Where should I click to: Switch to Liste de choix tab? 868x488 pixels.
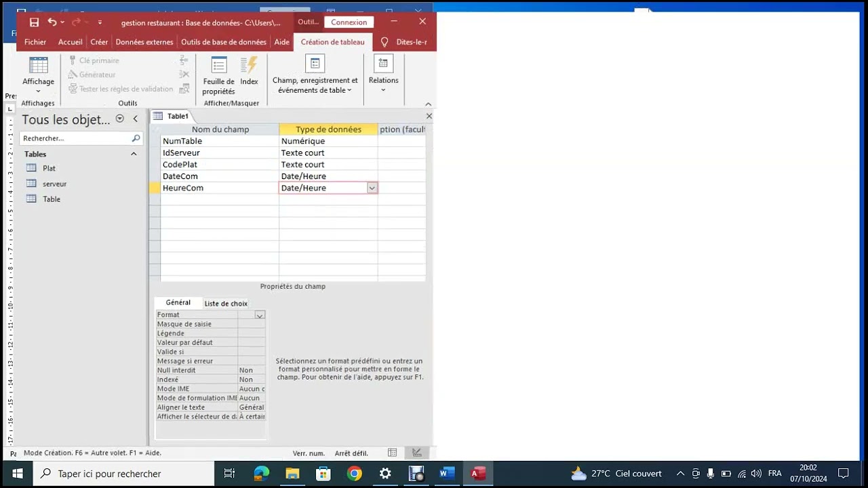pos(226,304)
